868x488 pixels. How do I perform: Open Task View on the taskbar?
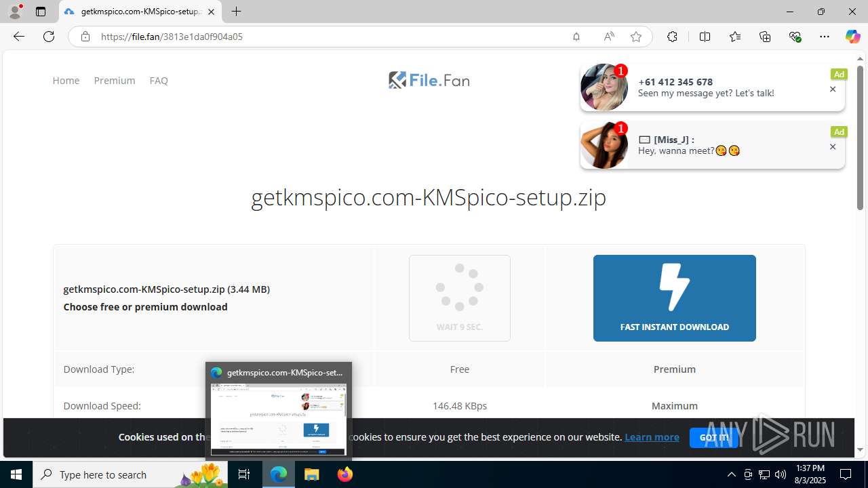click(x=244, y=474)
